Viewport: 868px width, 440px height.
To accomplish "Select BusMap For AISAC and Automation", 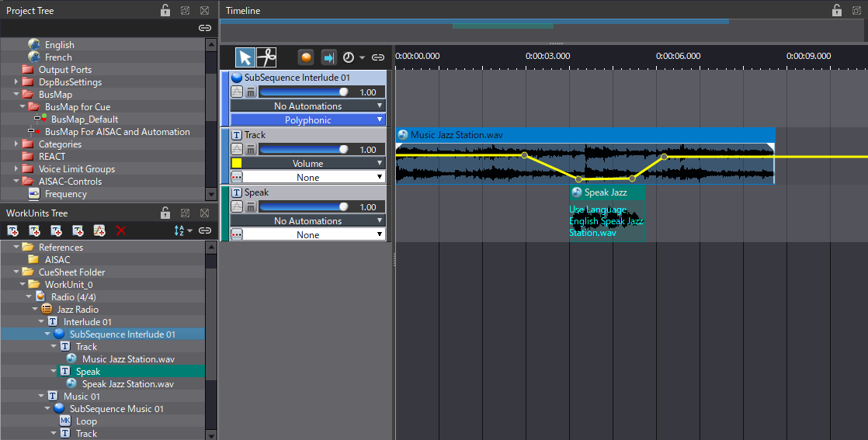I will coord(116,132).
